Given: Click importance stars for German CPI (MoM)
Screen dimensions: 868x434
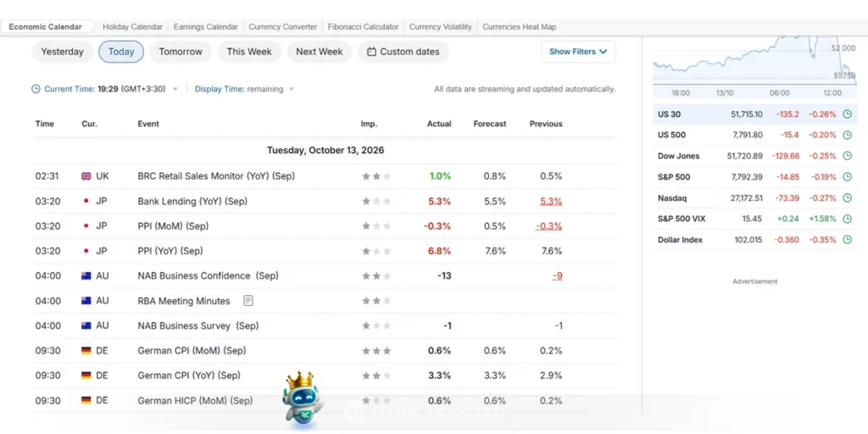Looking at the screenshot, I should click(376, 350).
